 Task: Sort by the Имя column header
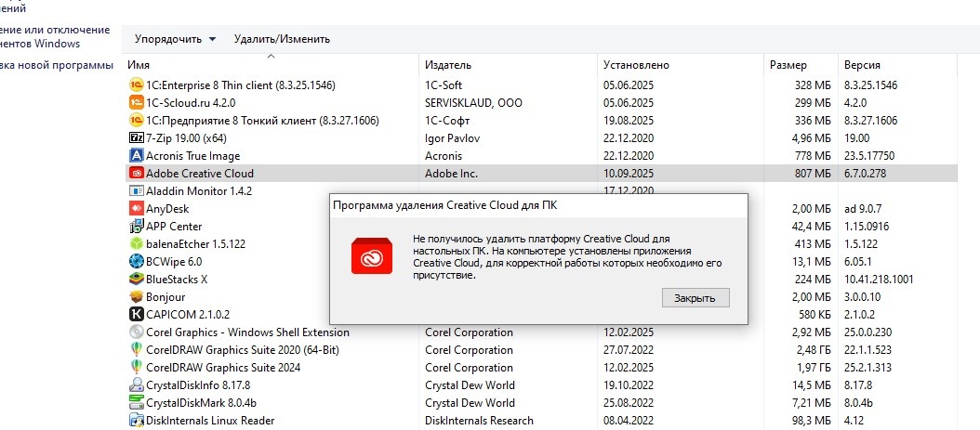[139, 65]
